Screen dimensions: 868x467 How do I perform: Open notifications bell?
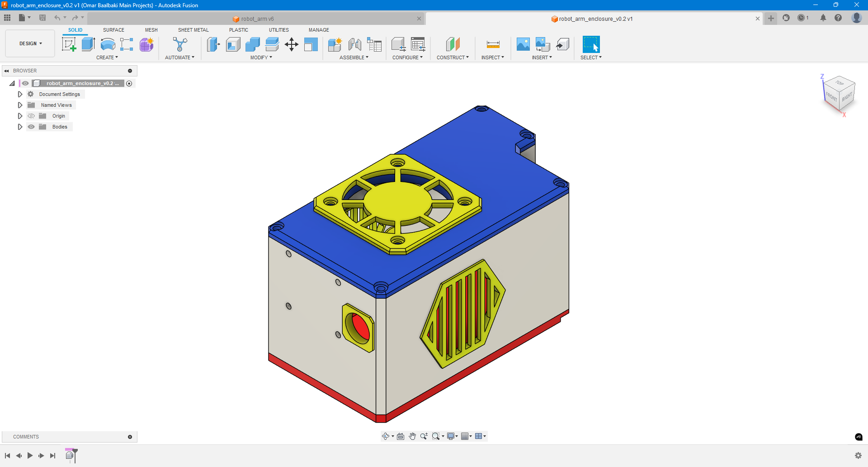(823, 18)
